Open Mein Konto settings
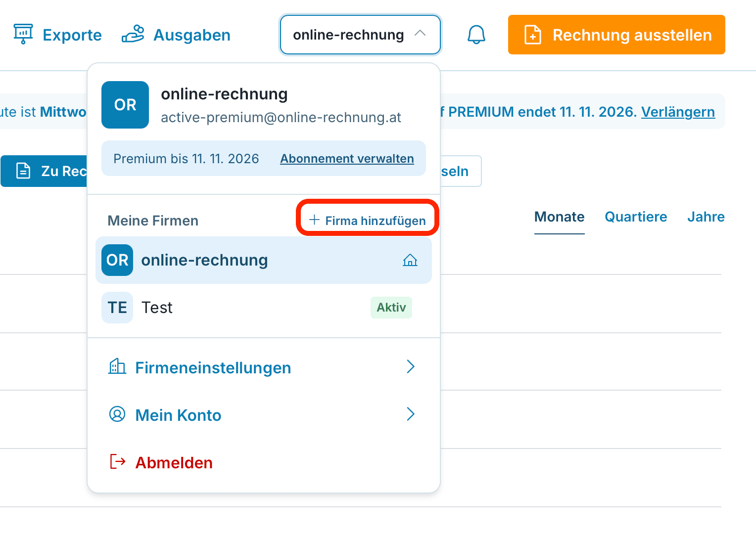756x539 pixels. tap(264, 414)
